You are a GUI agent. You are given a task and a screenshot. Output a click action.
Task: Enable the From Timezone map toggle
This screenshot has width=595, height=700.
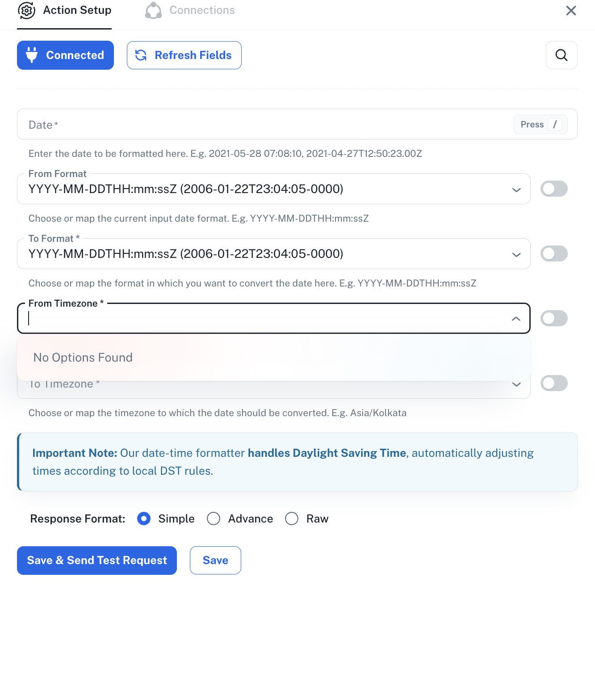click(x=554, y=318)
